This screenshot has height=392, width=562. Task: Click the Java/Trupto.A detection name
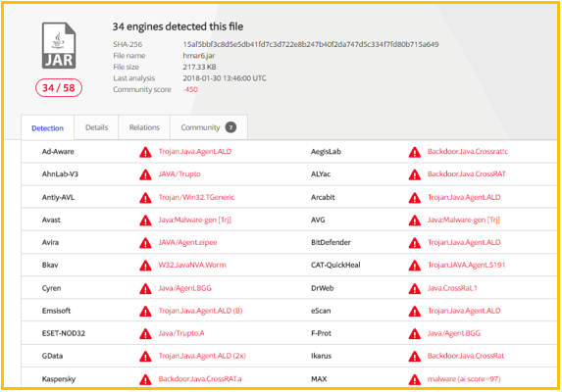(x=181, y=333)
